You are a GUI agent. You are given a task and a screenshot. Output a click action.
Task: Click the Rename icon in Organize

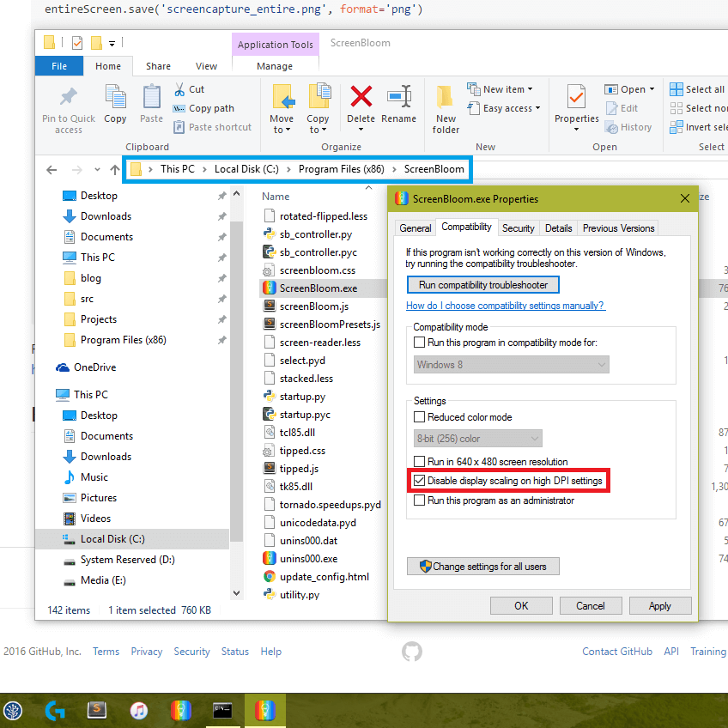pyautogui.click(x=399, y=96)
